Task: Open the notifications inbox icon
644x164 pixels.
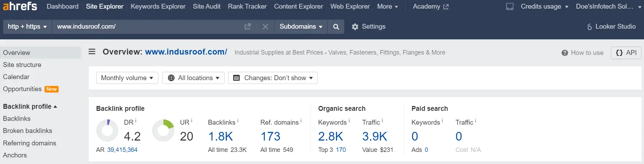Action: pos(509,7)
